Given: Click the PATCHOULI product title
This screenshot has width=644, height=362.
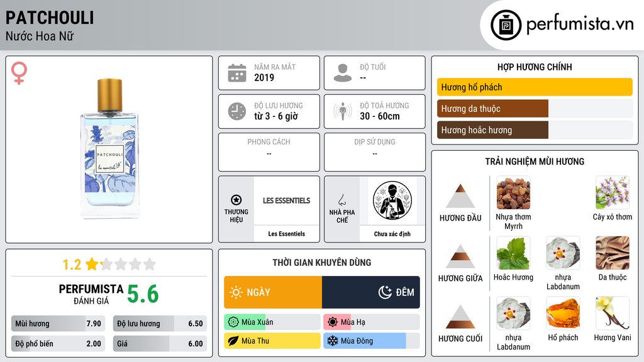Looking at the screenshot, I should coord(50,18).
